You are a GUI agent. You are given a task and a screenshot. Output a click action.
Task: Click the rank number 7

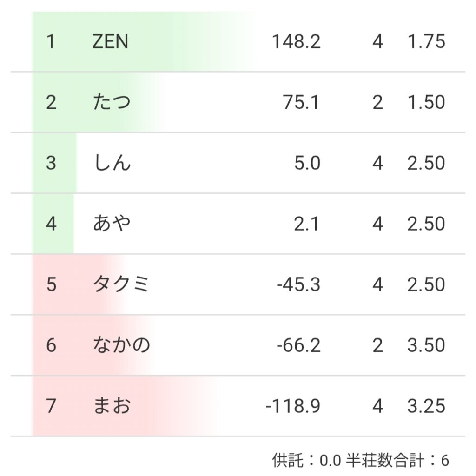click(51, 406)
